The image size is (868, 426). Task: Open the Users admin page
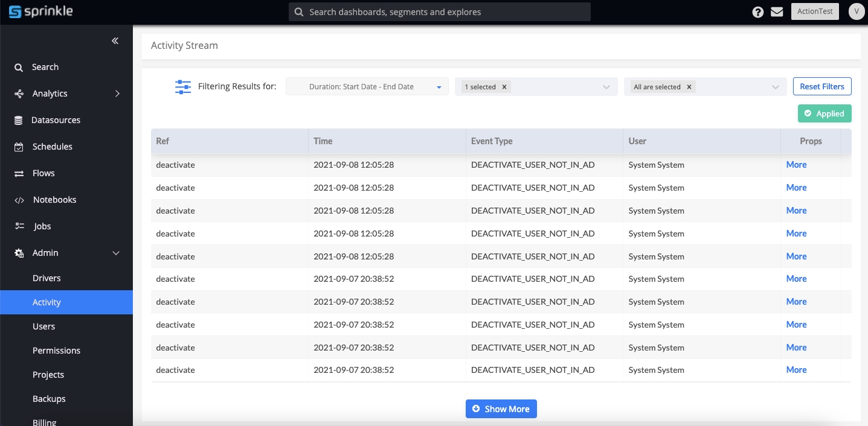[43, 326]
